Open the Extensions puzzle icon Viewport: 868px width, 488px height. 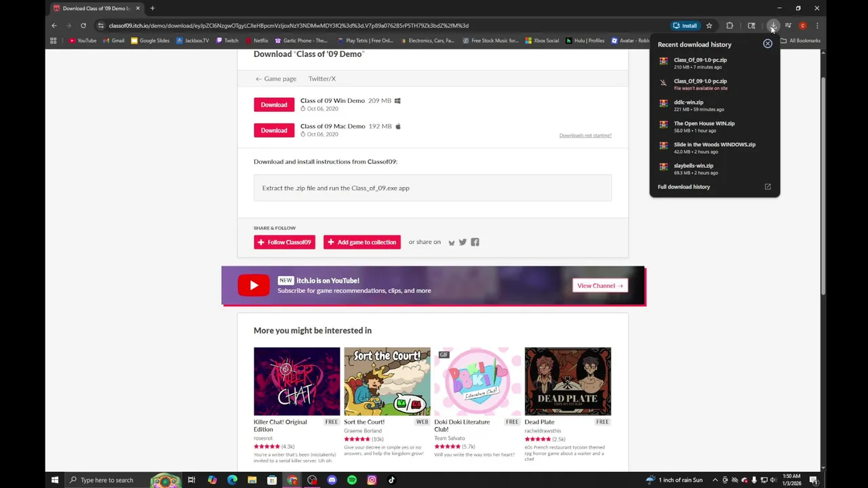pyautogui.click(x=730, y=26)
